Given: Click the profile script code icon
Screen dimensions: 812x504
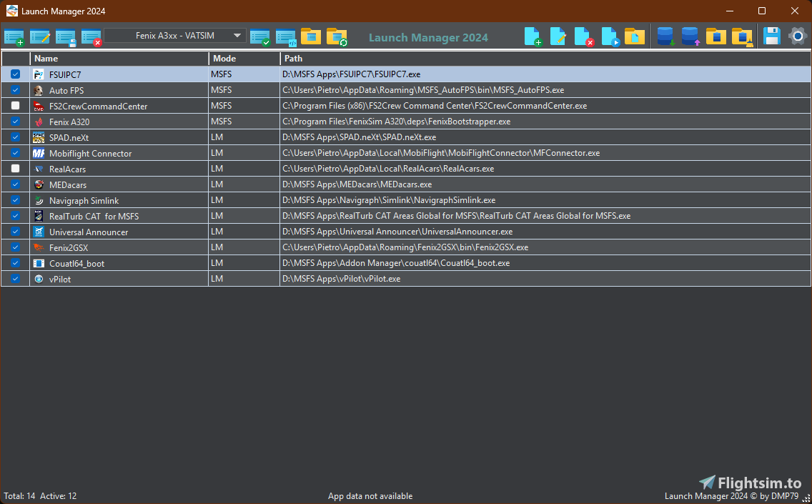Looking at the screenshot, I should click(x=286, y=37).
